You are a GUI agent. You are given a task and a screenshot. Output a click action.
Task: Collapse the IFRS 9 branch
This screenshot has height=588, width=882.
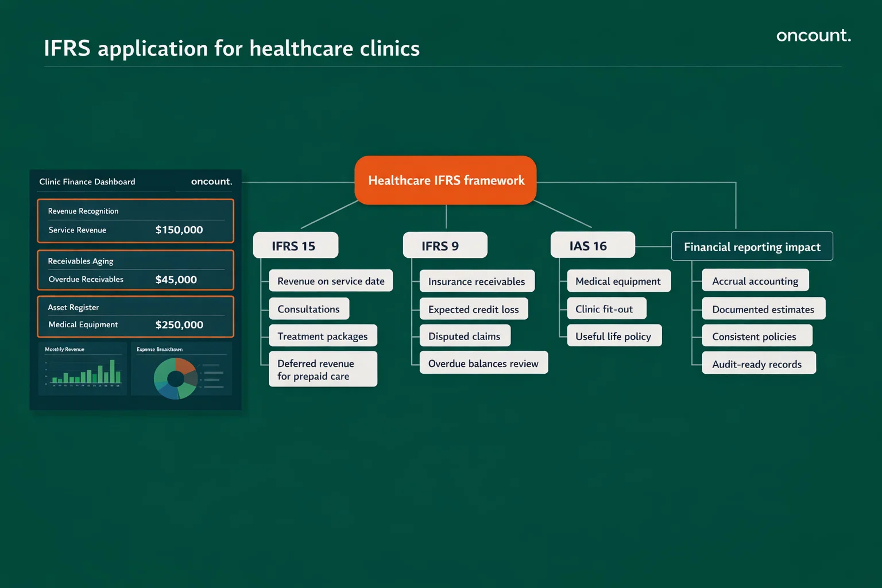coord(444,245)
